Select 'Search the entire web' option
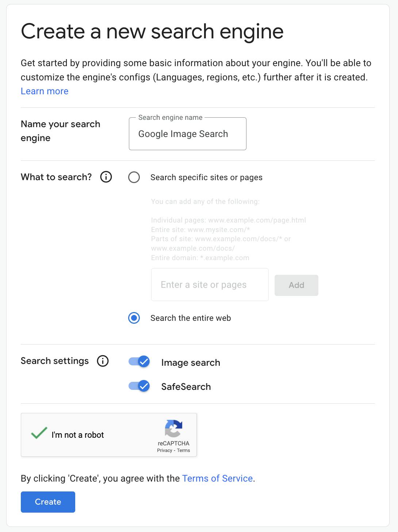 134,318
